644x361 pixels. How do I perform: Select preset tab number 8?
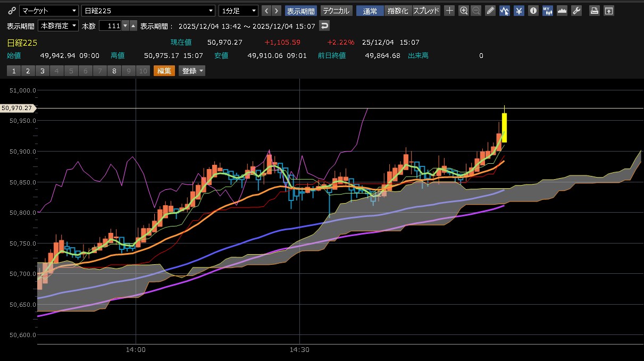114,71
